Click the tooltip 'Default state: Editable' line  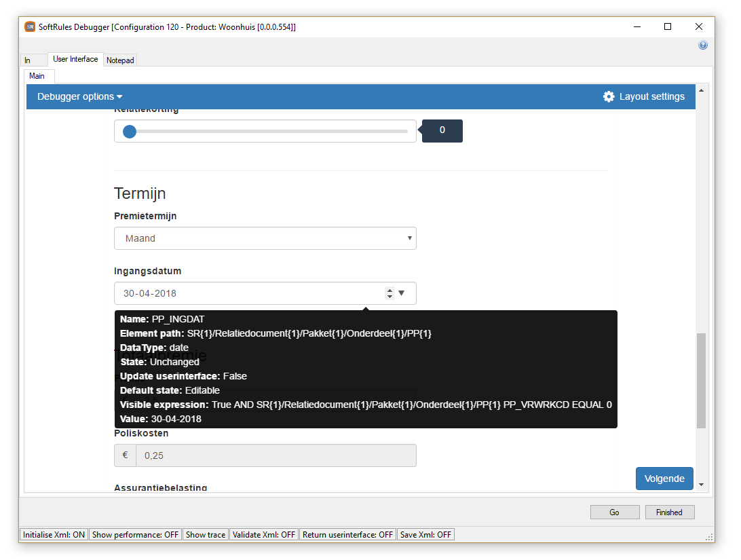[x=170, y=390]
